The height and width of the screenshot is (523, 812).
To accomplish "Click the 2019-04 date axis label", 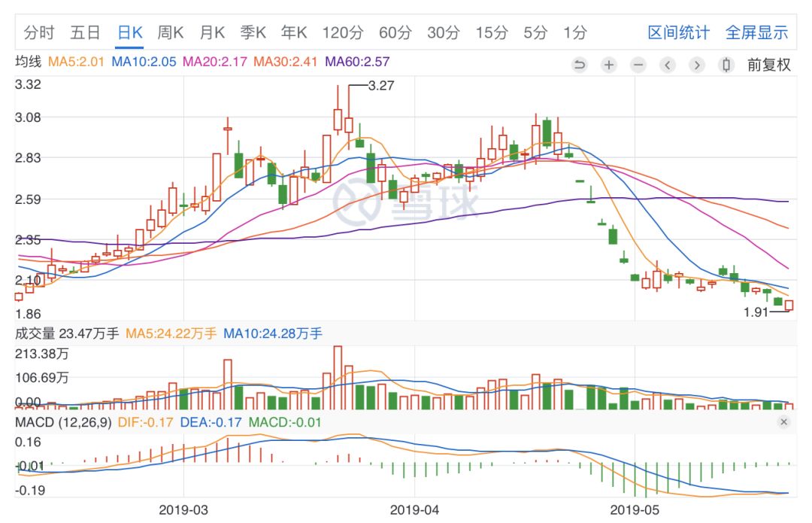I will point(414,510).
